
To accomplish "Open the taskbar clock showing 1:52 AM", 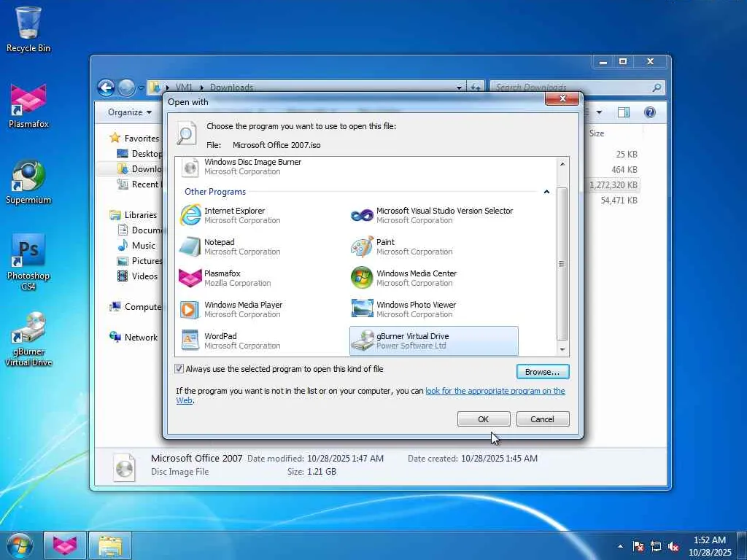I will (710, 546).
